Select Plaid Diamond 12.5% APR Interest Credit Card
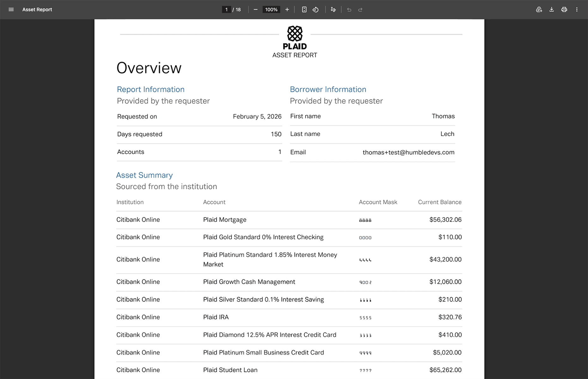Screen dimensions: 588x379 click(x=270, y=335)
